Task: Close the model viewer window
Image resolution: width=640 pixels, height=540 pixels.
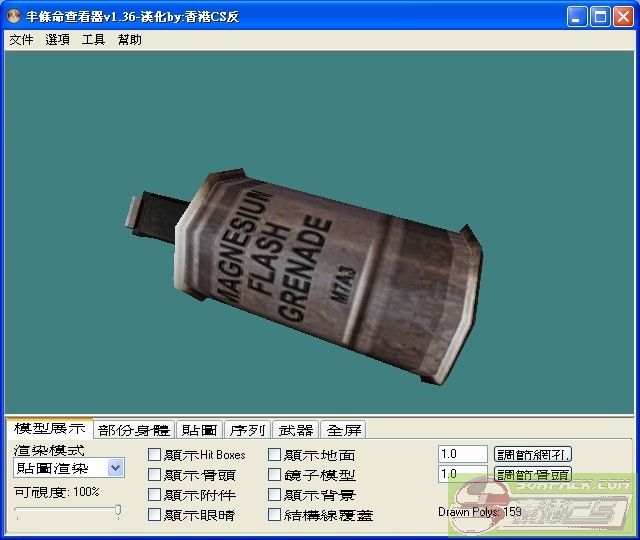Action: pyautogui.click(x=623, y=17)
